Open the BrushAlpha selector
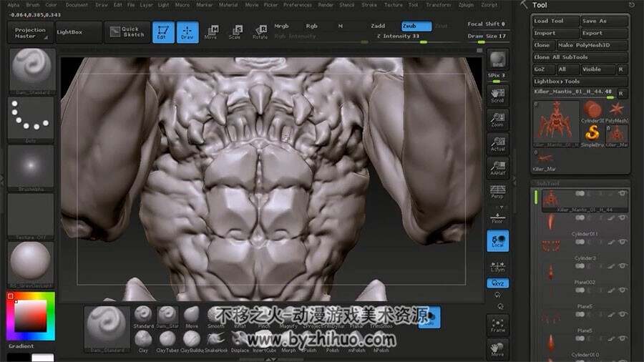 tap(31, 167)
